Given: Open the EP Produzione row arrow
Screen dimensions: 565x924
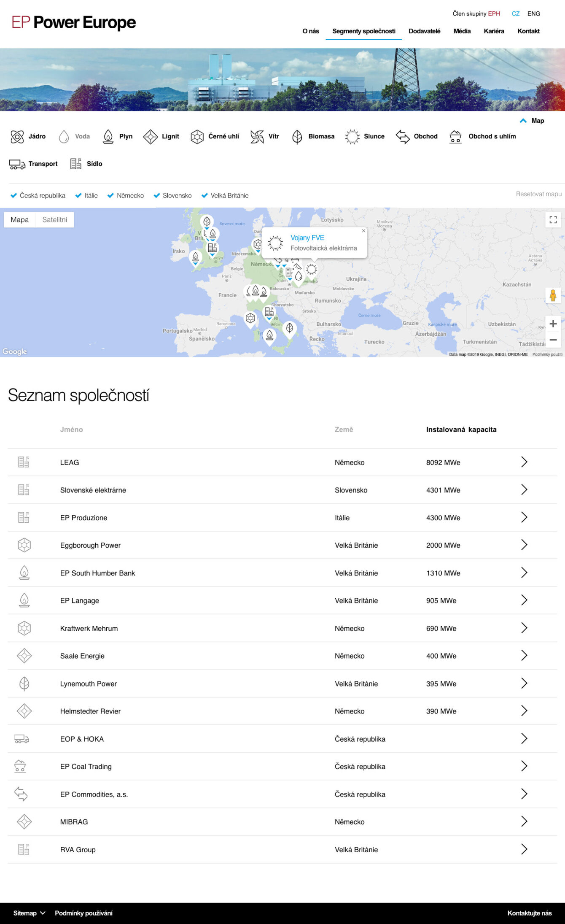Looking at the screenshot, I should (x=524, y=517).
